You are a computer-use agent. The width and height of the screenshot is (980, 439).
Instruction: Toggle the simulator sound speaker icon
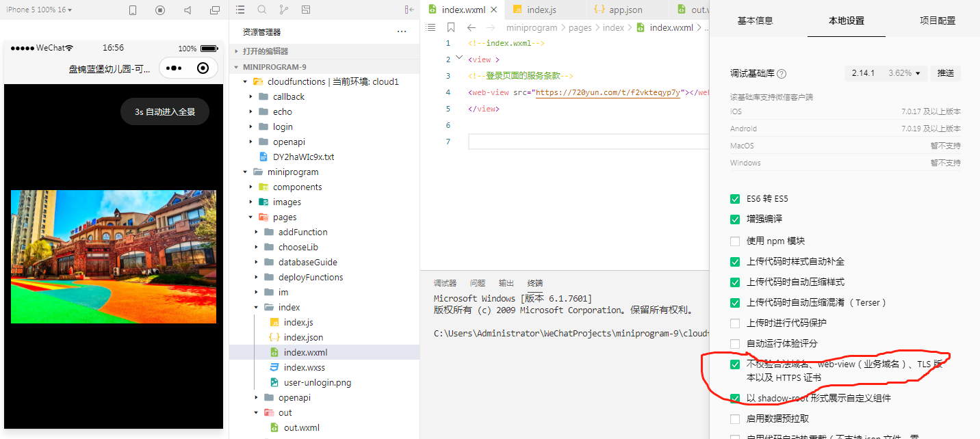tap(188, 10)
